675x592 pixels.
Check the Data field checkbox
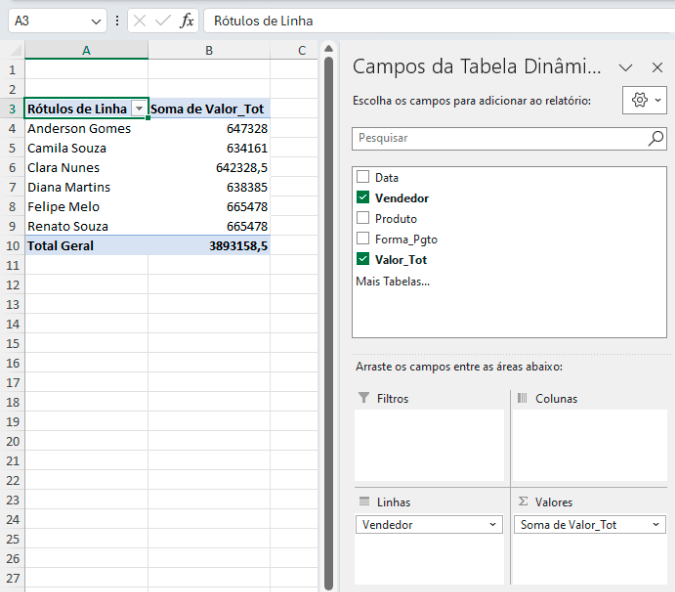pos(363,177)
